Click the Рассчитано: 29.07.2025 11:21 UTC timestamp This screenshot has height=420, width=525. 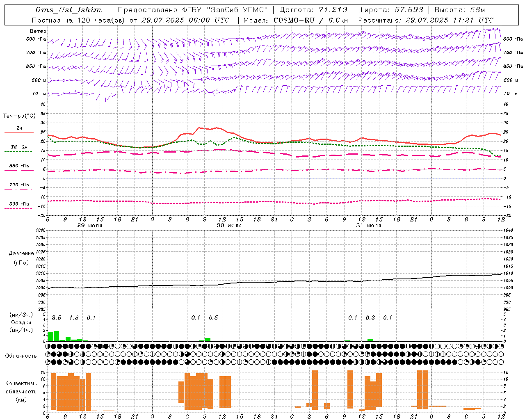coord(426,20)
